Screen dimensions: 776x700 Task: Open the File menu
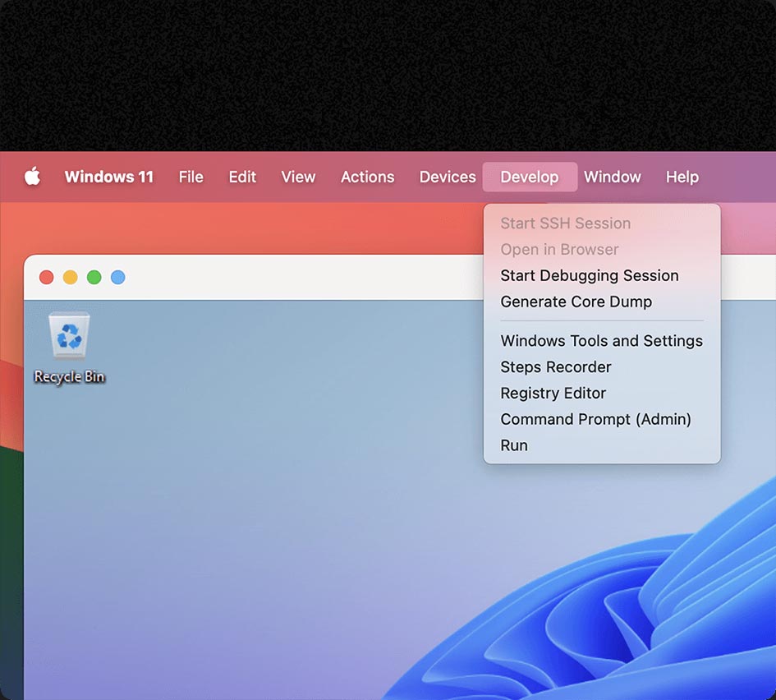tap(191, 177)
